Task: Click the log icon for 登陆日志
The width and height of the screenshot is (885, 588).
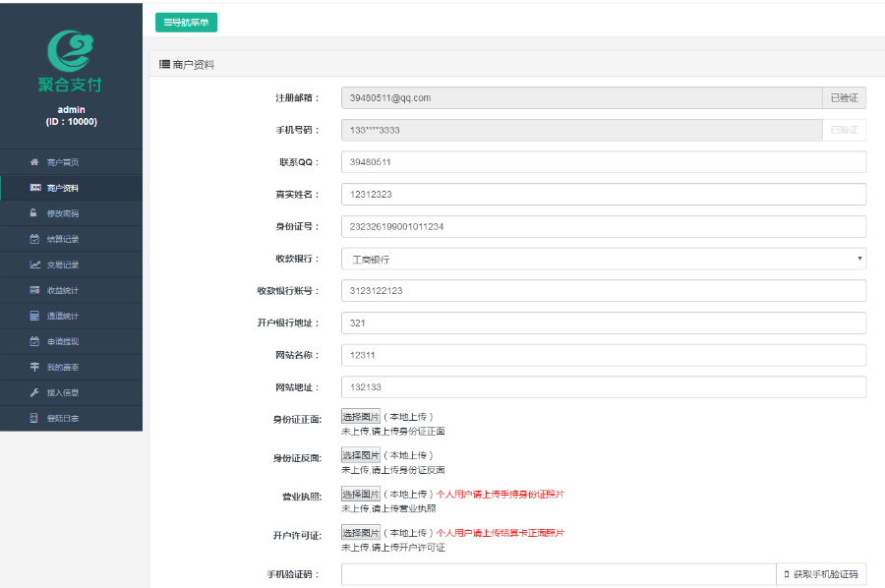Action: point(33,418)
